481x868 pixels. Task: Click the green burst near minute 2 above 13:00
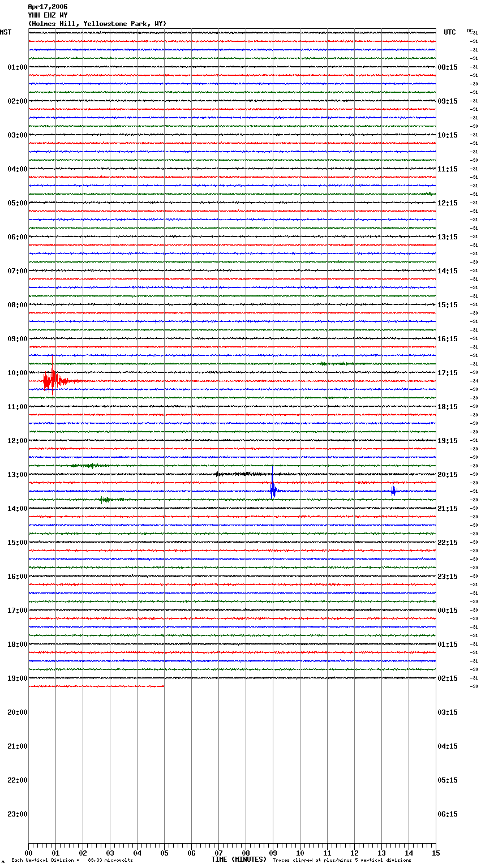point(91,466)
